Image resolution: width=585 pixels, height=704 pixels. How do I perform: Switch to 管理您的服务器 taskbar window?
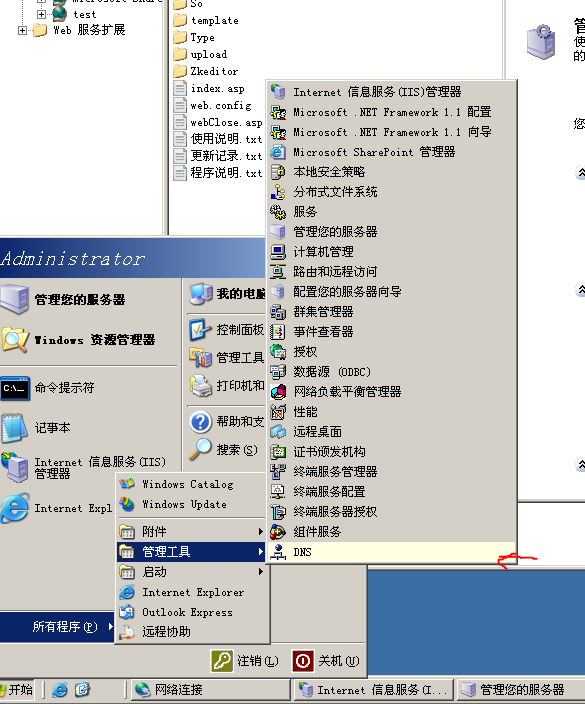(x=521, y=690)
